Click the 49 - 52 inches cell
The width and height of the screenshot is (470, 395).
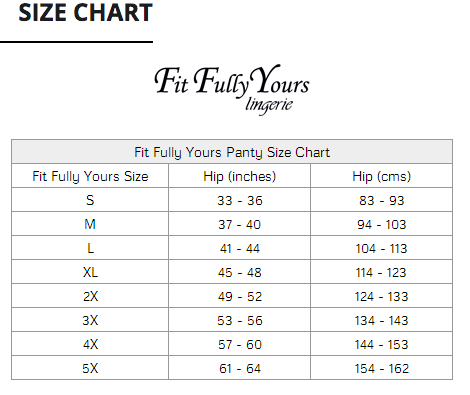point(240,296)
